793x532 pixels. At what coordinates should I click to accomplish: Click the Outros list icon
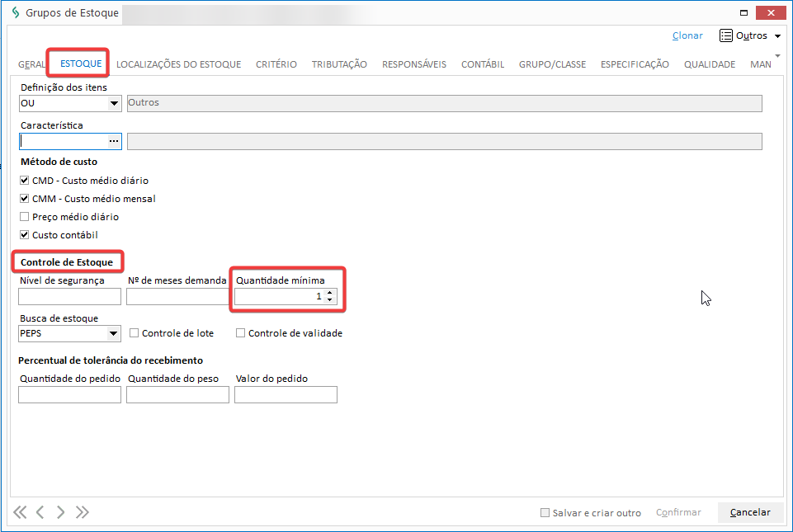coord(726,35)
